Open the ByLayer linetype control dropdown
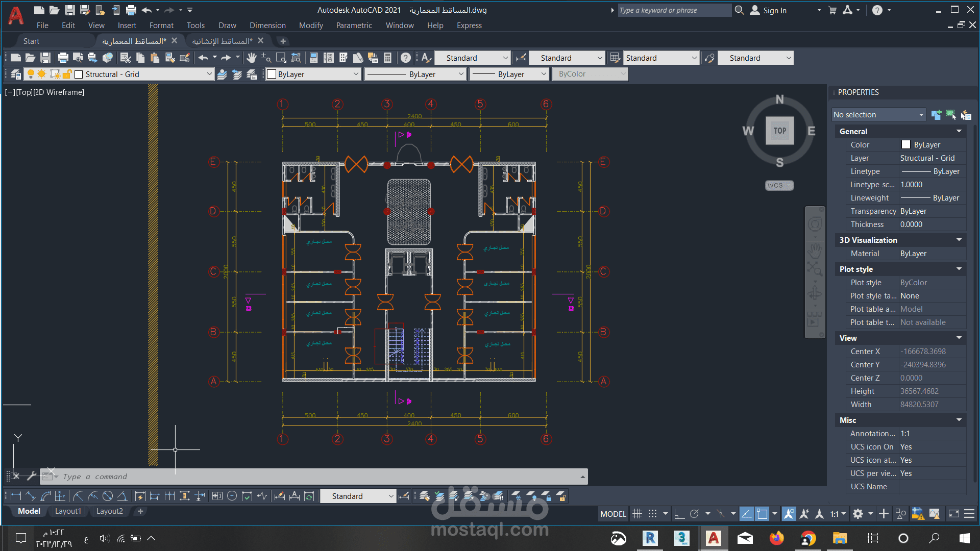Viewport: 980px width, 551px height. (x=460, y=74)
